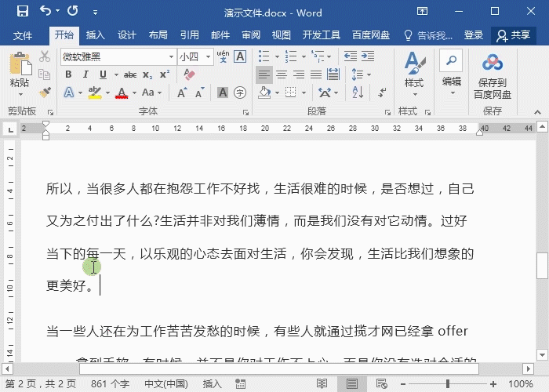Click the Copy icon
This screenshot has height=392, width=549.
point(45,74)
